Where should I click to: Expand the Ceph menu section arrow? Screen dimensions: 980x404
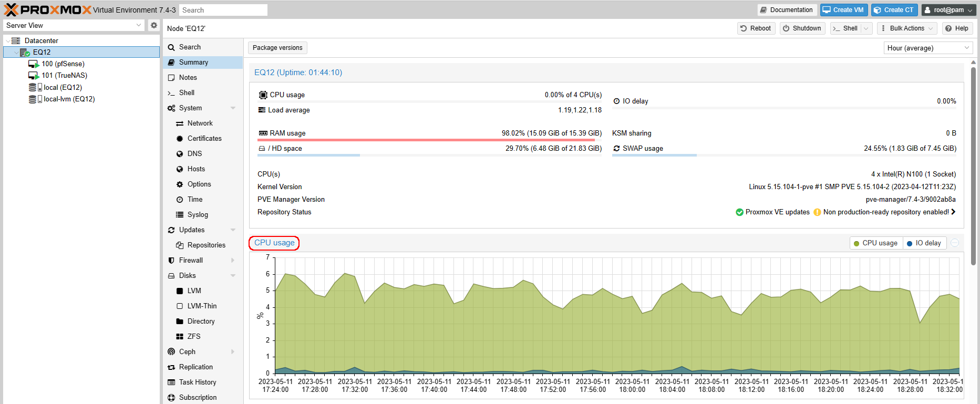pos(233,352)
